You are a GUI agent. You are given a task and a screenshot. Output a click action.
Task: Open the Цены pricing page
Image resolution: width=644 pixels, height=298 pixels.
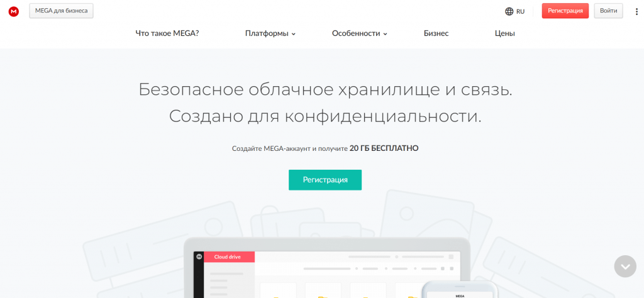(504, 33)
